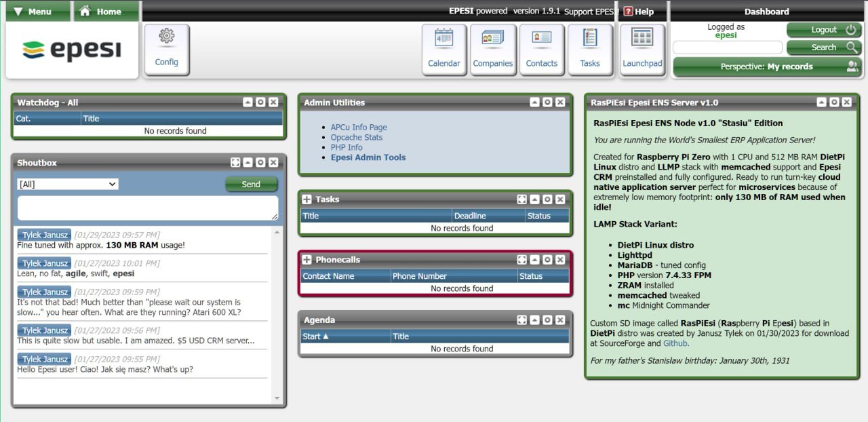
Task: Click the move icon on the Tasks widget
Action: click(521, 199)
